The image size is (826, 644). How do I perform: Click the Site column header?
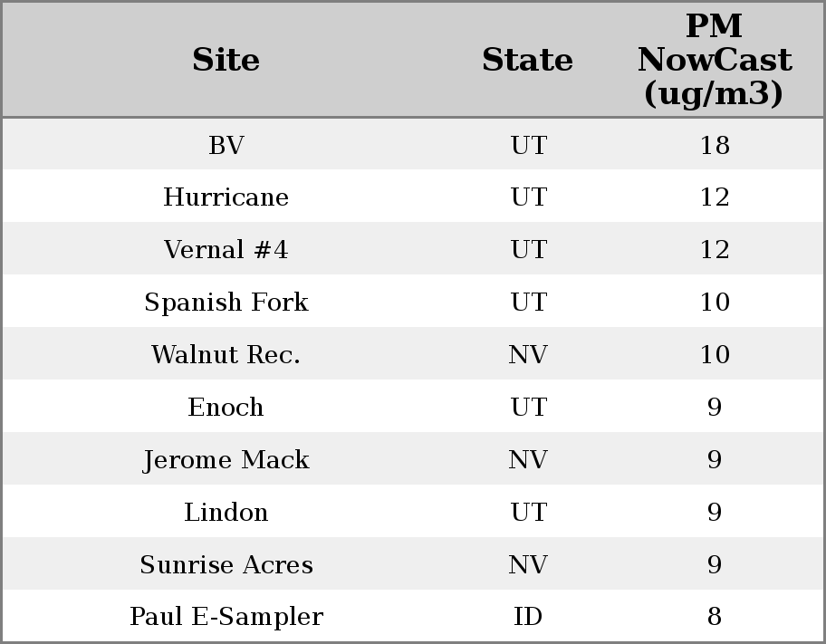pyautogui.click(x=226, y=60)
